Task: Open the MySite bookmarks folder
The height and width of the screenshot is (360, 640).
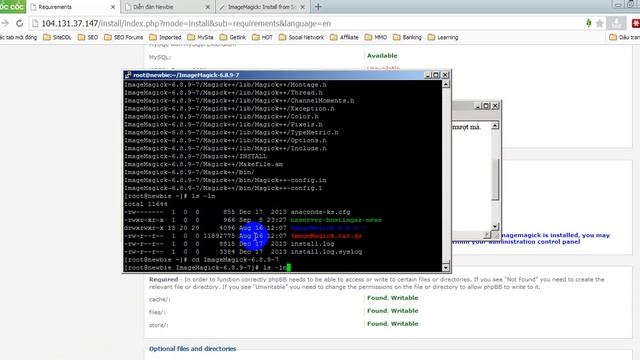Action: tap(200, 37)
